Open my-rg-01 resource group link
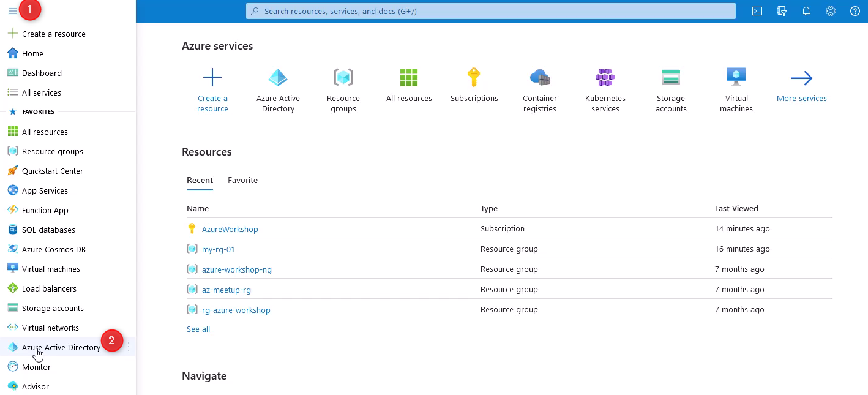 click(219, 249)
